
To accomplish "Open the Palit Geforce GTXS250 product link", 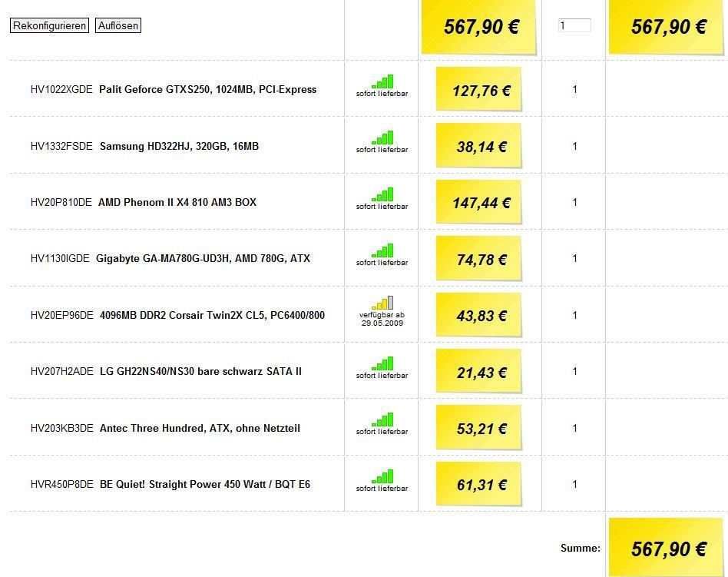I will click(x=207, y=89).
